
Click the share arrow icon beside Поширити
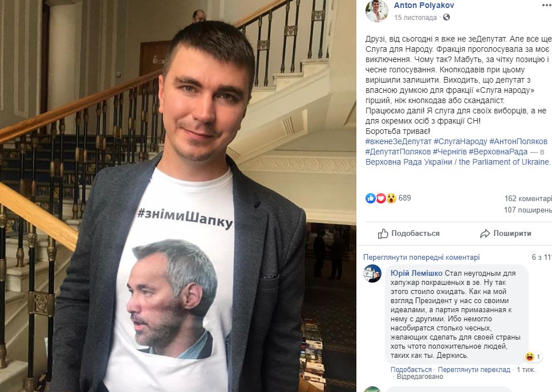(485, 234)
